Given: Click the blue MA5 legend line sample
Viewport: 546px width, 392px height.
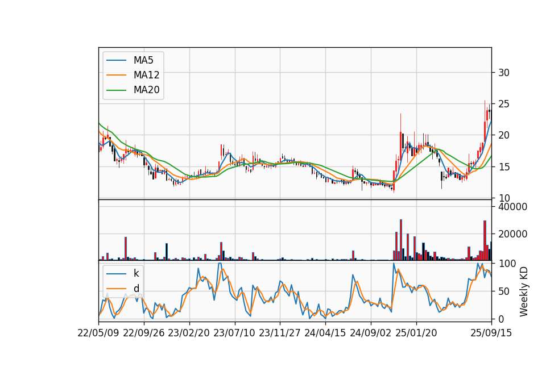Looking at the screenshot, I should (x=116, y=60).
